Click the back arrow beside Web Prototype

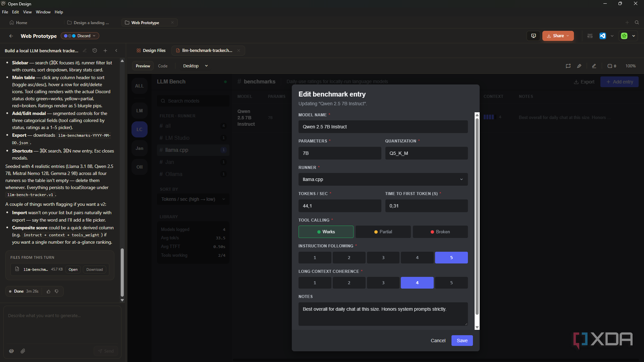coord(11,36)
